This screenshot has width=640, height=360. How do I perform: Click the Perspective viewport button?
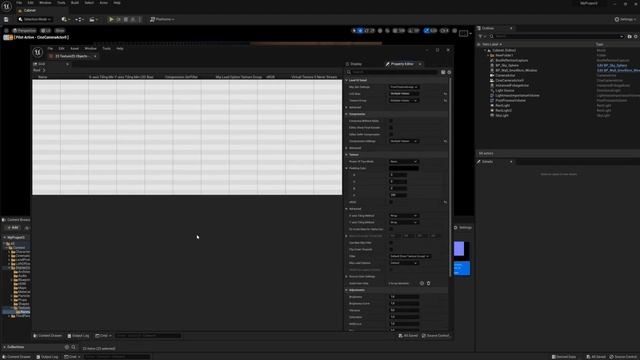click(24, 31)
